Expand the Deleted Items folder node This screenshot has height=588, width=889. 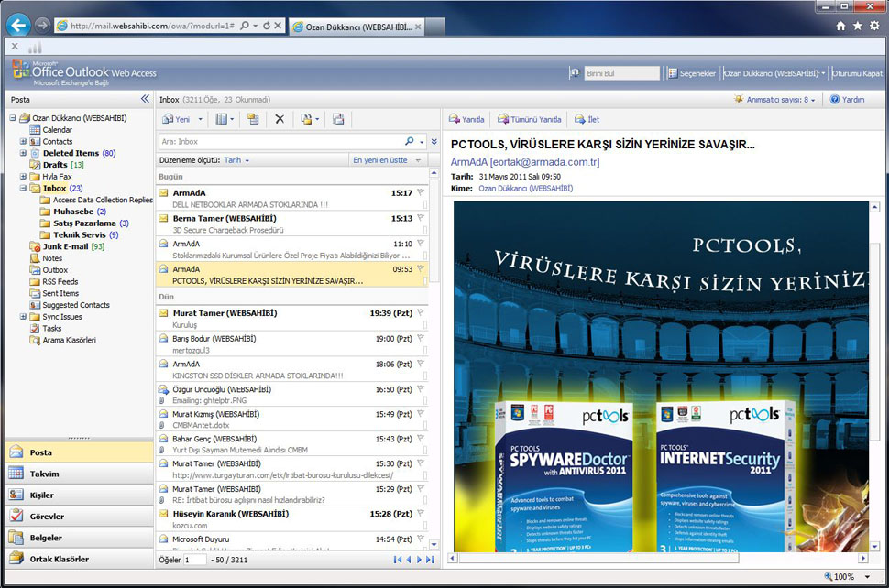click(23, 153)
